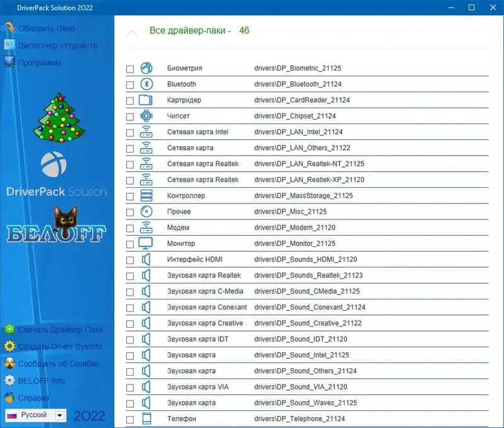Screen dimensions: 504x428
Task: Click the drivers\DP_Sound_Others_21124 path
Action: pos(306,371)
